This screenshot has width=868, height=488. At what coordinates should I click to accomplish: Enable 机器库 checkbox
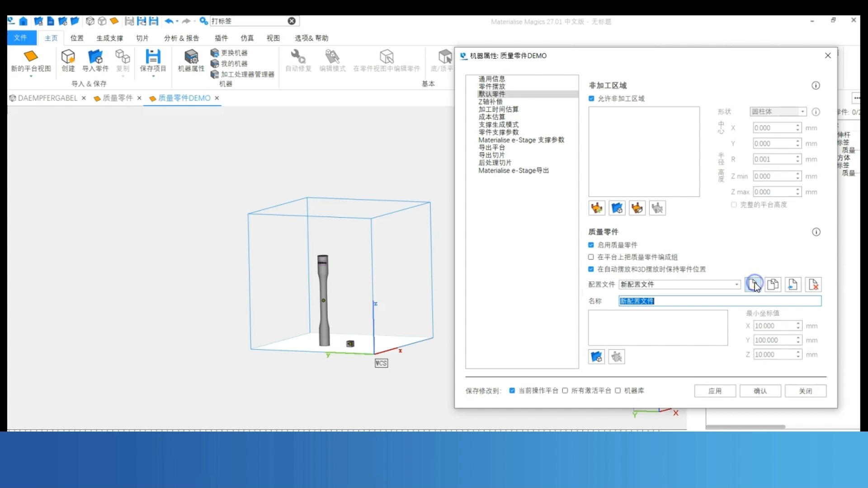click(x=618, y=390)
